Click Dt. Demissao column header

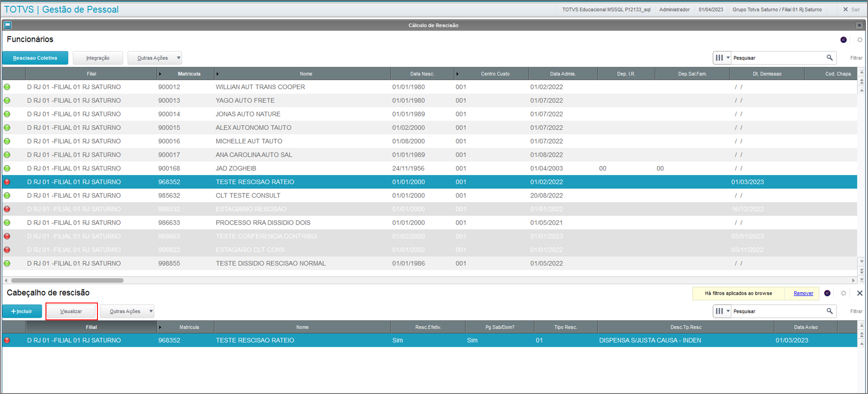click(767, 74)
